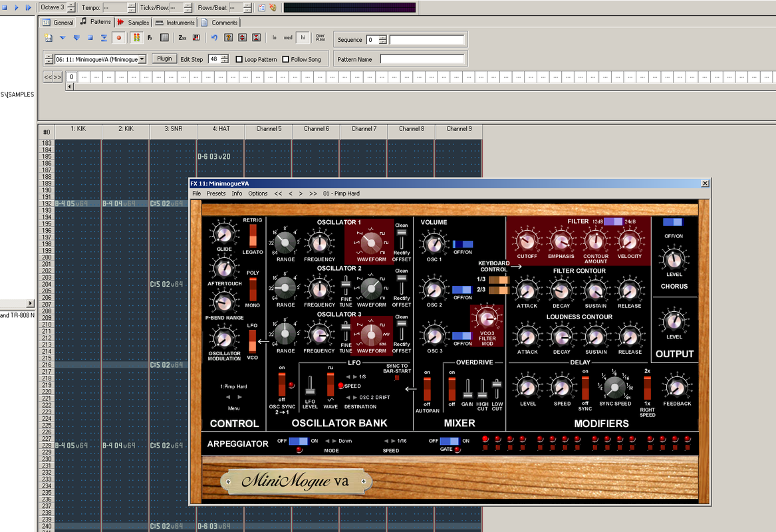This screenshot has height=532, width=776.
Task: Click the pattern properties question mark icon
Action: coord(228,38)
